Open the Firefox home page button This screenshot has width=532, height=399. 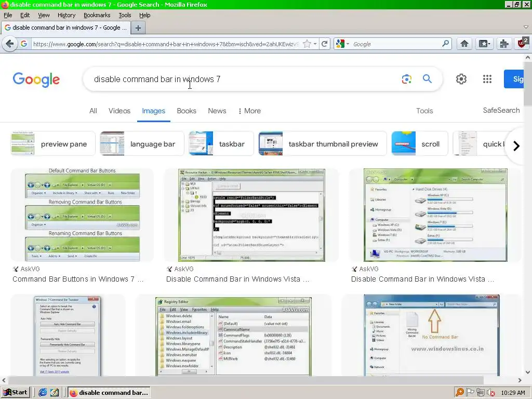[464, 44]
